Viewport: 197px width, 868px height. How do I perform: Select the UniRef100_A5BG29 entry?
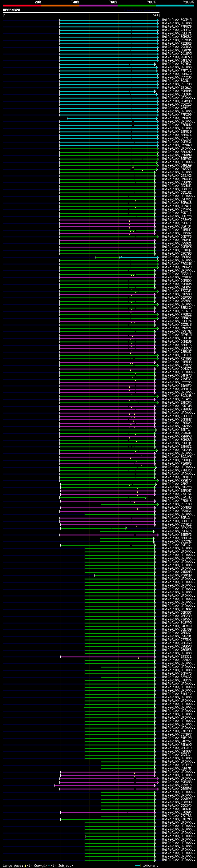point(177,267)
